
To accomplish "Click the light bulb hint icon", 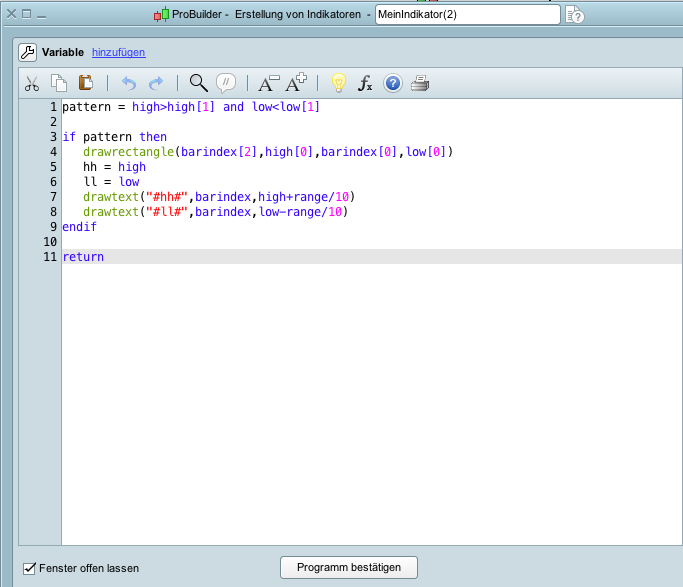I will pos(338,84).
